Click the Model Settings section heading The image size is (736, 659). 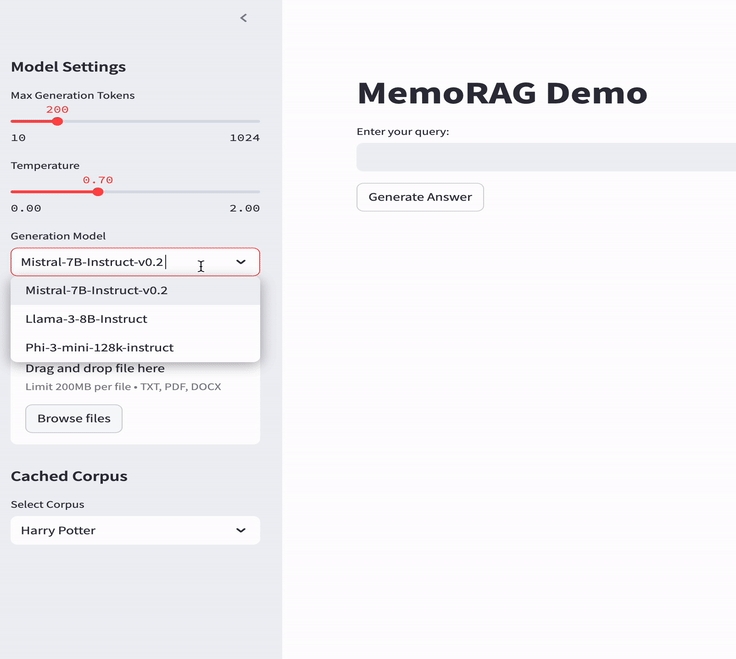point(68,67)
